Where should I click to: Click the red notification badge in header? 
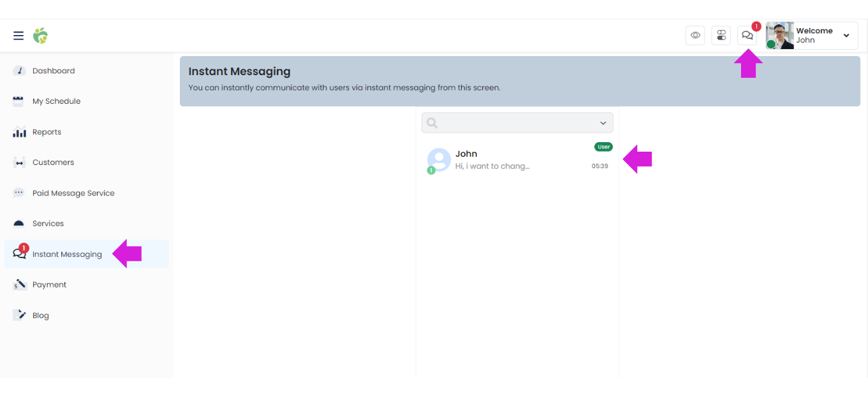point(756,27)
